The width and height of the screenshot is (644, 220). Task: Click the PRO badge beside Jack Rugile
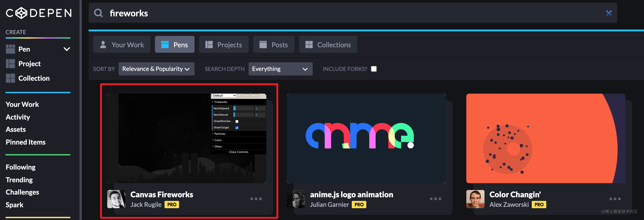click(x=172, y=205)
